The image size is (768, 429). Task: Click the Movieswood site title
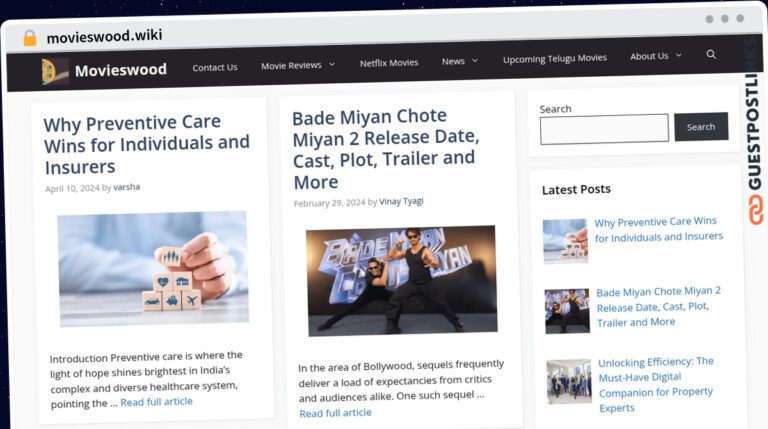point(120,70)
